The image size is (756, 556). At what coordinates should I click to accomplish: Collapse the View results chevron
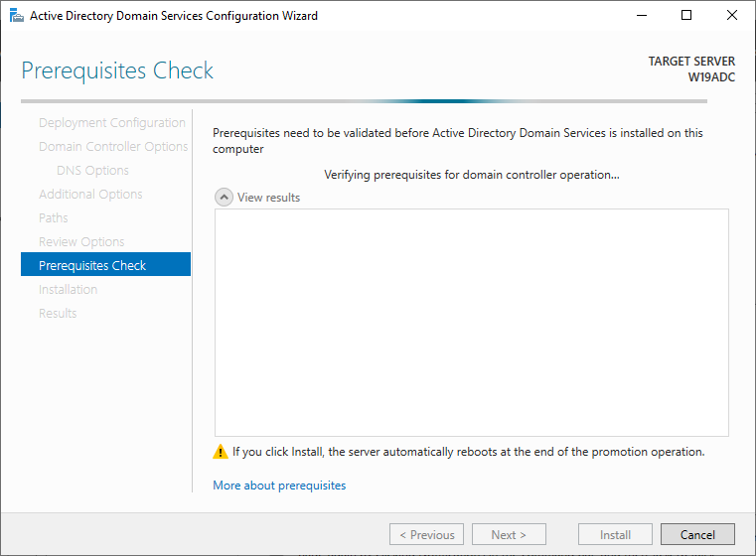(x=224, y=197)
